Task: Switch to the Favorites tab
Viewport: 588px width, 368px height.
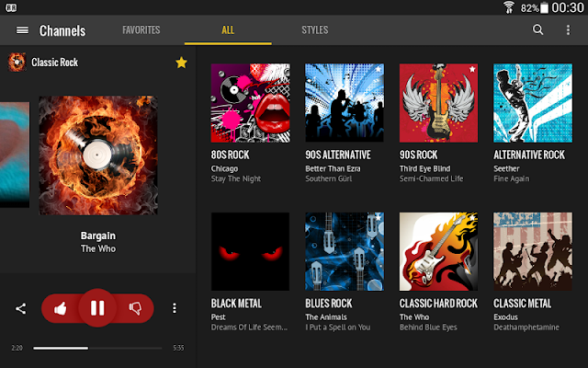Action: 141,30
